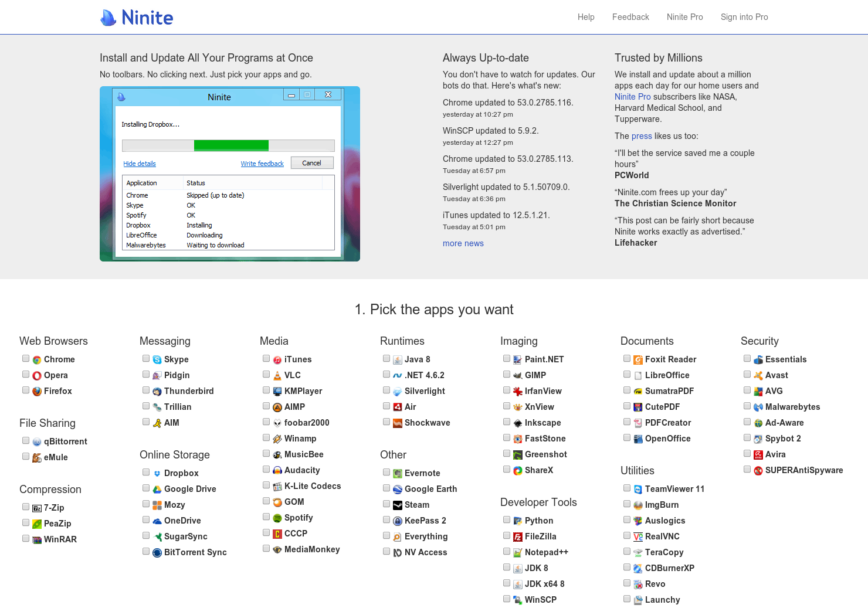Click the Chrome browser icon
The image size is (868, 608).
tap(37, 360)
